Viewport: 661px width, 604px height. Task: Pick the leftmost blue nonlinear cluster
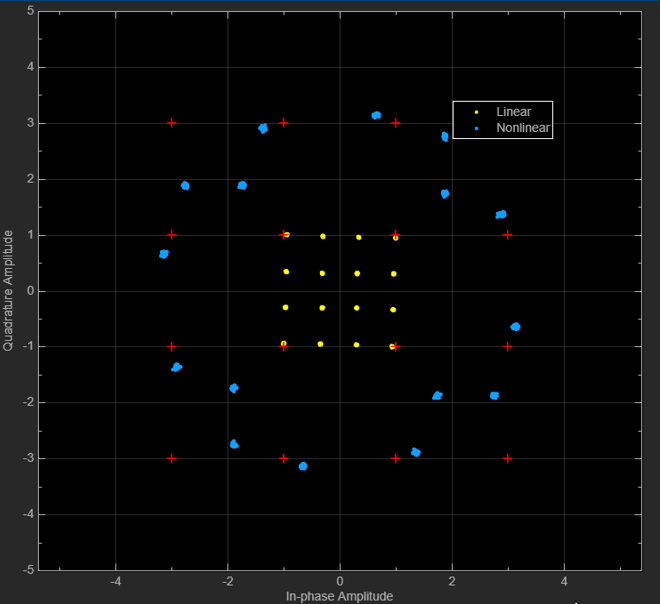pyautogui.click(x=164, y=254)
